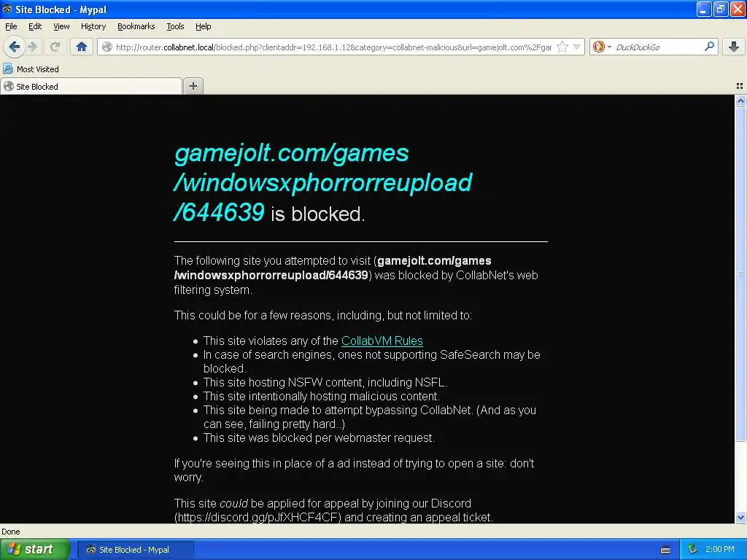Click the Discord invite URL text

tap(258, 517)
